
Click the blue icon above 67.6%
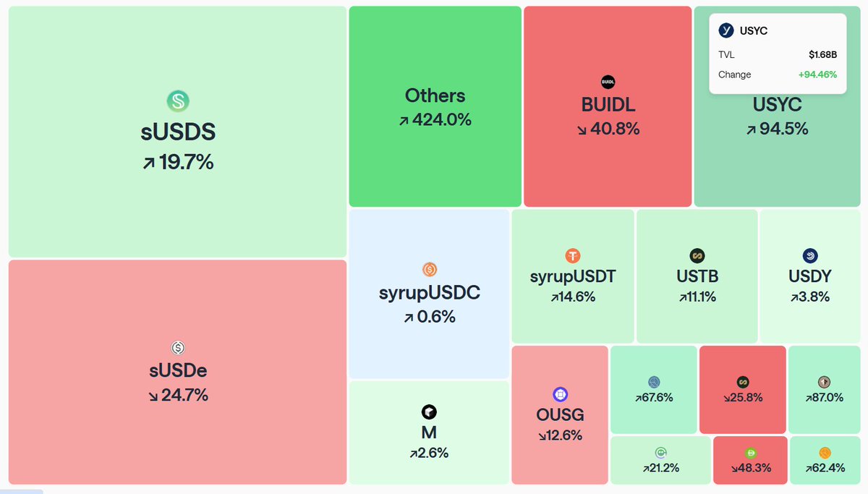(654, 382)
